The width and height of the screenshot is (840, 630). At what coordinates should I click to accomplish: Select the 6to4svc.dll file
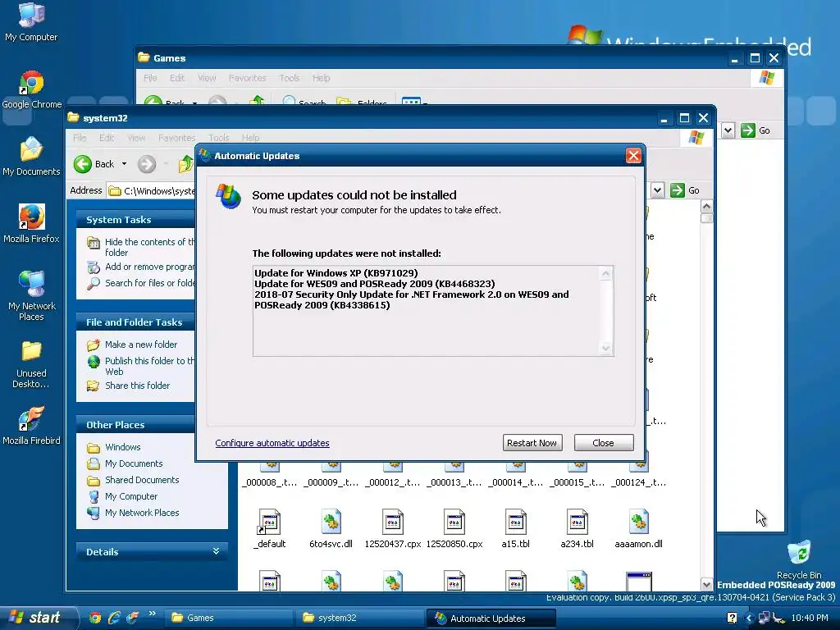click(x=331, y=528)
